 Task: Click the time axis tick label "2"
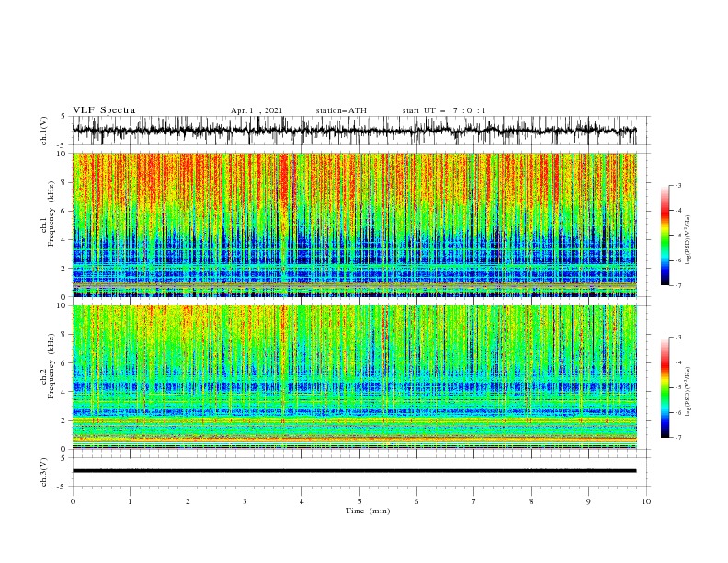click(188, 501)
